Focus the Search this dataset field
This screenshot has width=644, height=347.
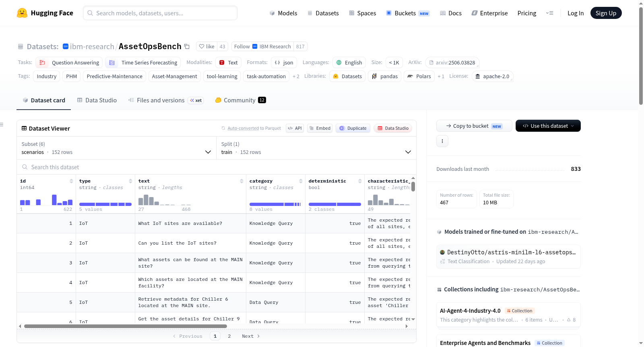coord(217,167)
